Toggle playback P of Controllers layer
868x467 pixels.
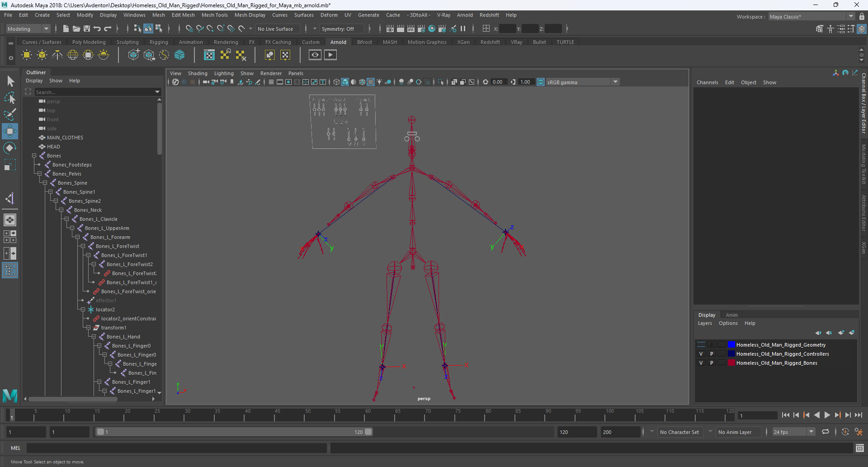click(712, 354)
